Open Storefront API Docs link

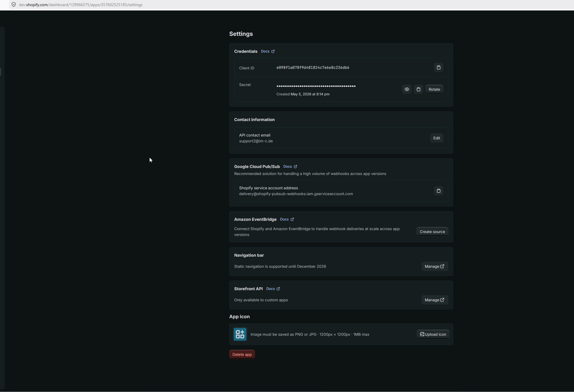(273, 289)
